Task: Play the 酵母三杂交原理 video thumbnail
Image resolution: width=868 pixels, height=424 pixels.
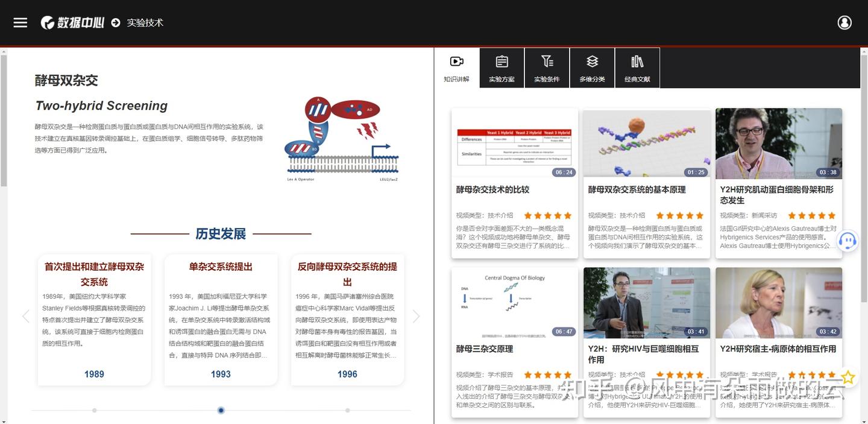Action: coord(514,303)
